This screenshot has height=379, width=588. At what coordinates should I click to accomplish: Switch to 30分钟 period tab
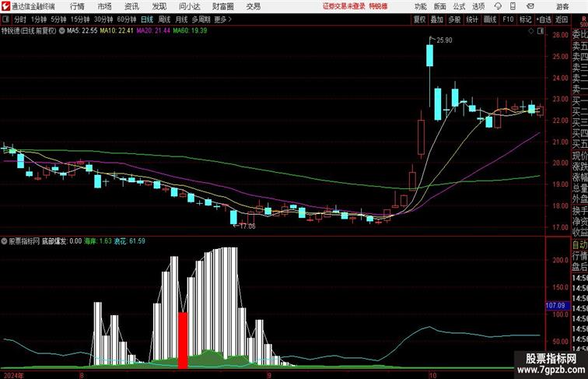click(x=103, y=19)
